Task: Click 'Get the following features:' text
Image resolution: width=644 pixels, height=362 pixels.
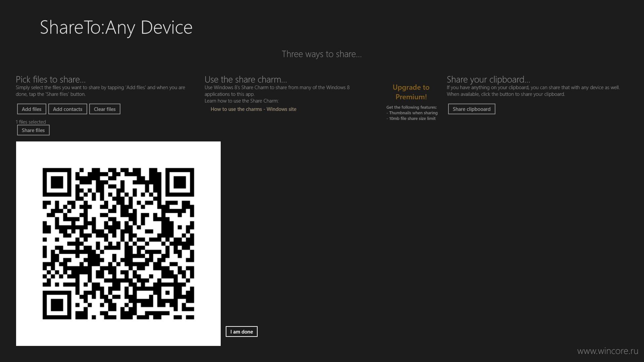Action: click(x=412, y=107)
